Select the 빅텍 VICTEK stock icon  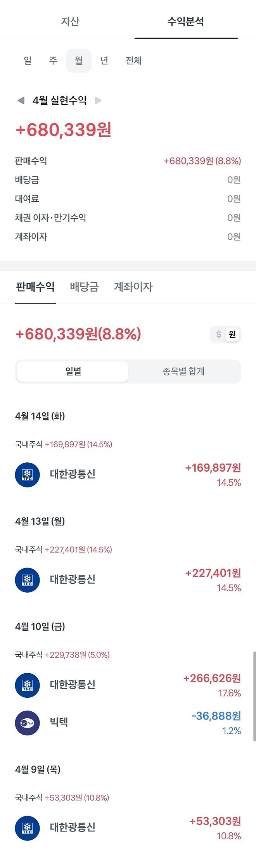27,722
